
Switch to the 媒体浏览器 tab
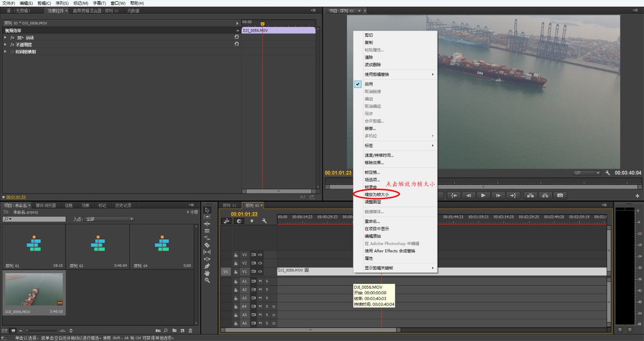point(46,205)
